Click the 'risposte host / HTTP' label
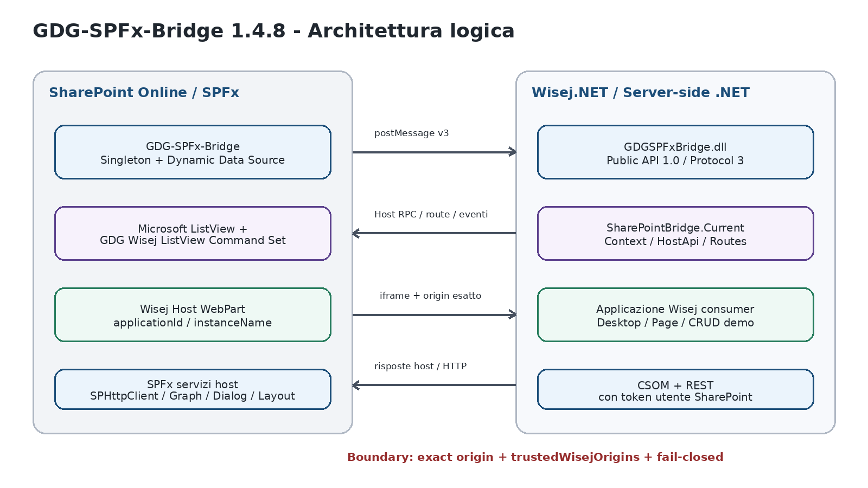868x488 pixels. coord(420,367)
